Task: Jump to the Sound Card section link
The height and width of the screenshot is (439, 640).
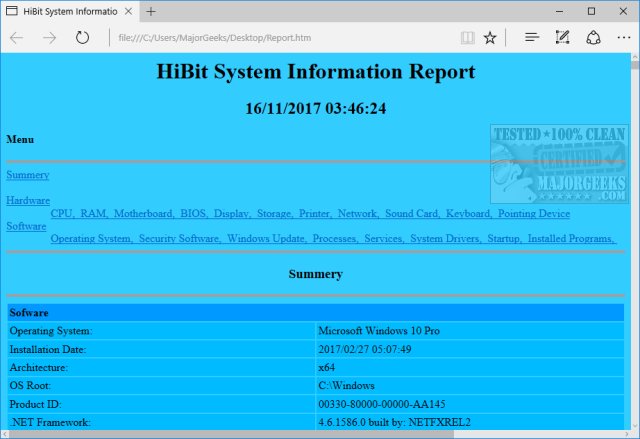Action: pos(412,213)
